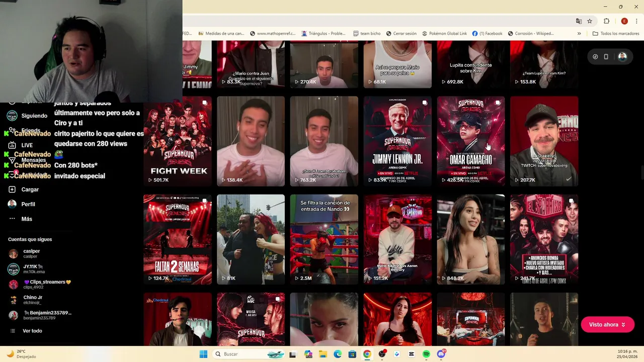Open the JY.11K followed account

pyautogui.click(x=27, y=268)
